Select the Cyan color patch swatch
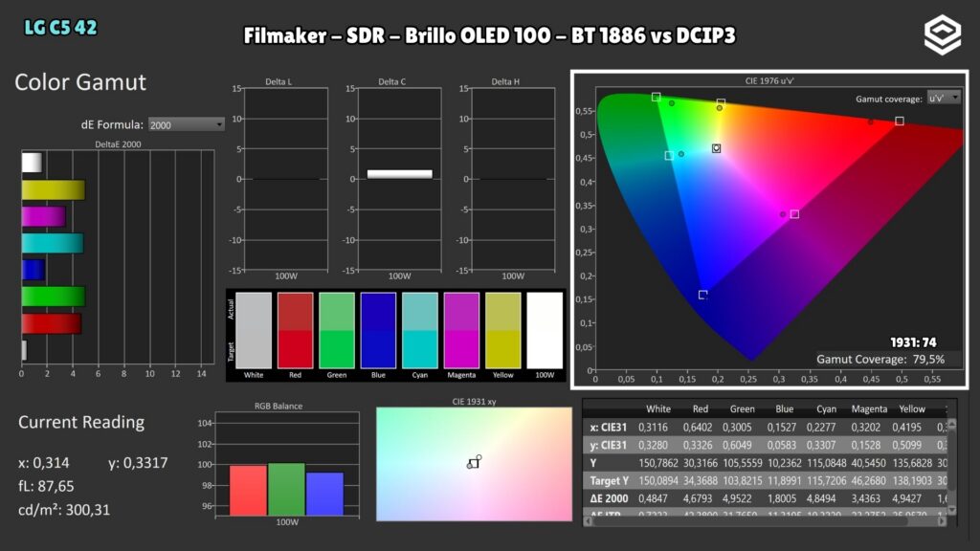The width and height of the screenshot is (980, 551). 420,330
